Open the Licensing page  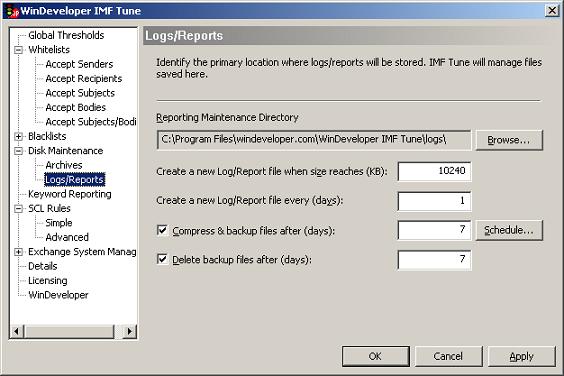pos(47,281)
